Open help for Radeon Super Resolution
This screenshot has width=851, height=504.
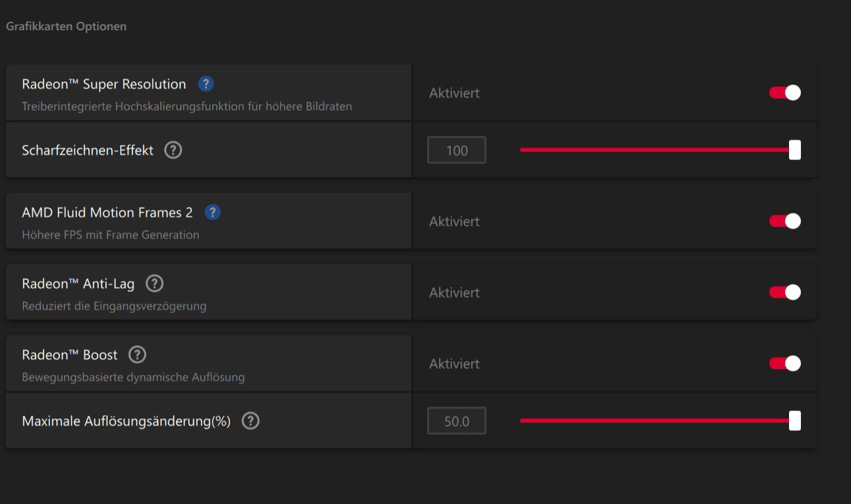[x=206, y=84]
